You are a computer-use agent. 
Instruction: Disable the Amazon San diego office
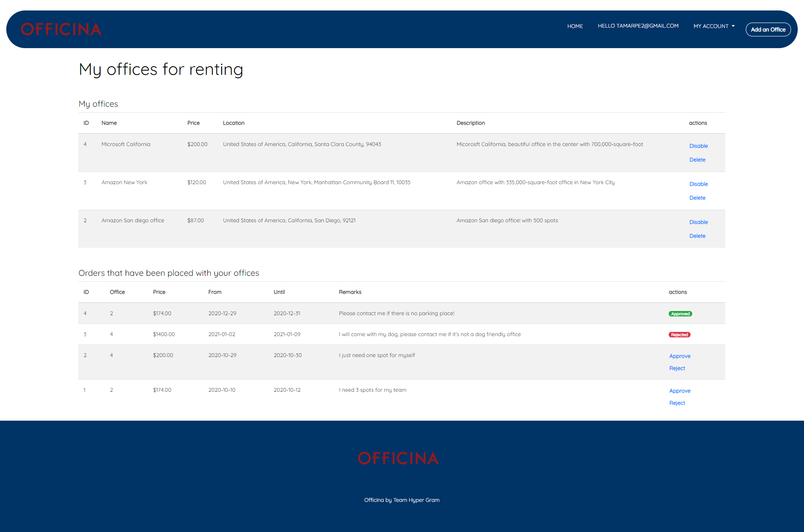[698, 222]
